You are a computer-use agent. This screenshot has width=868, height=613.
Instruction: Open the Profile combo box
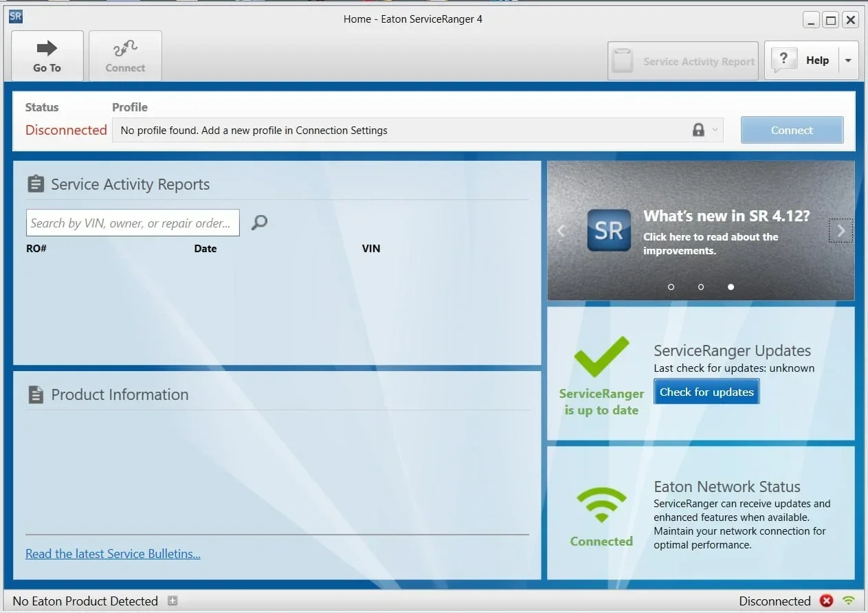point(418,130)
